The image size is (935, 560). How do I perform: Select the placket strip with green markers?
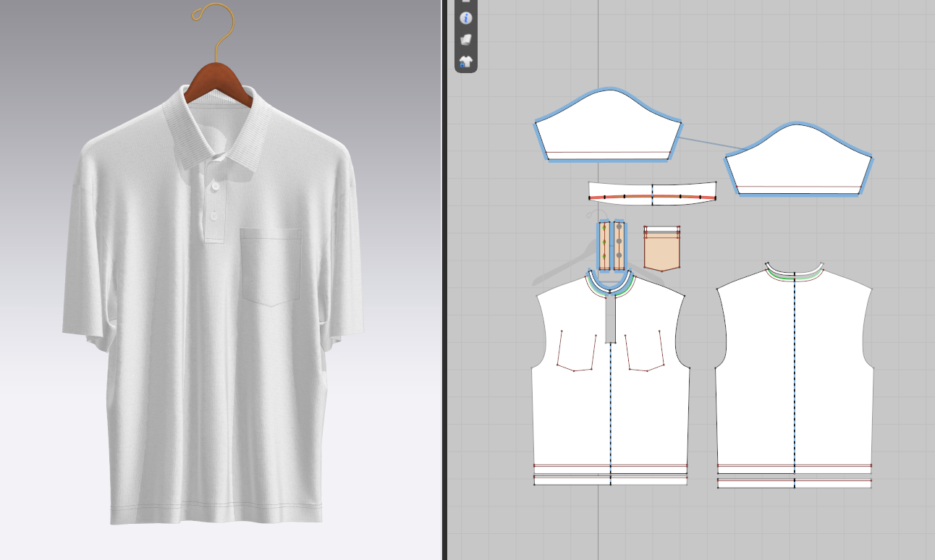(x=604, y=245)
